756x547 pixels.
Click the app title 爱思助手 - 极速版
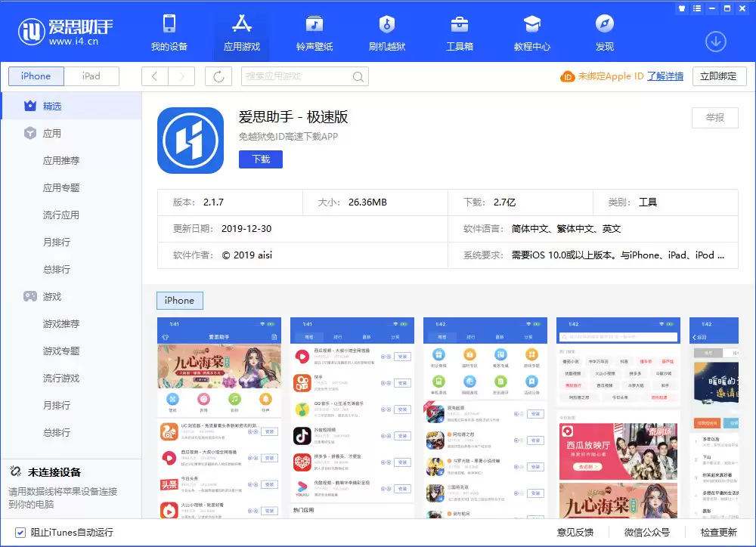293,116
